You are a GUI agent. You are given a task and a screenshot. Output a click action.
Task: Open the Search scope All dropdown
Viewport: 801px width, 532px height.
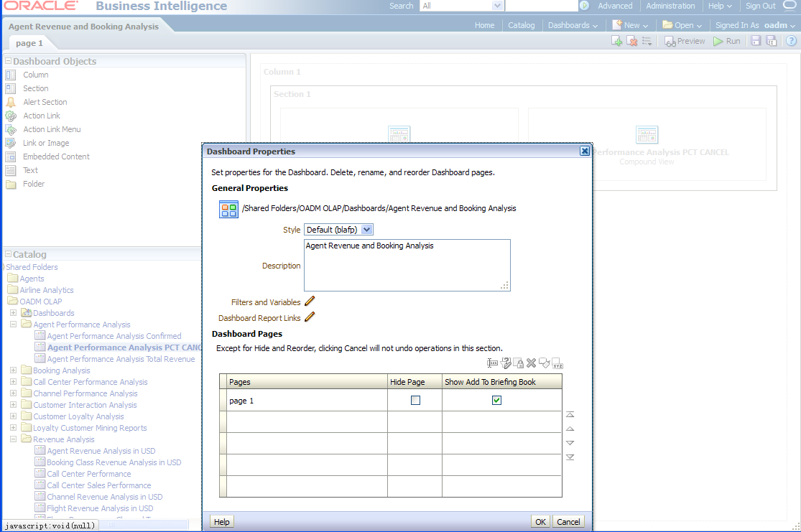(x=497, y=6)
